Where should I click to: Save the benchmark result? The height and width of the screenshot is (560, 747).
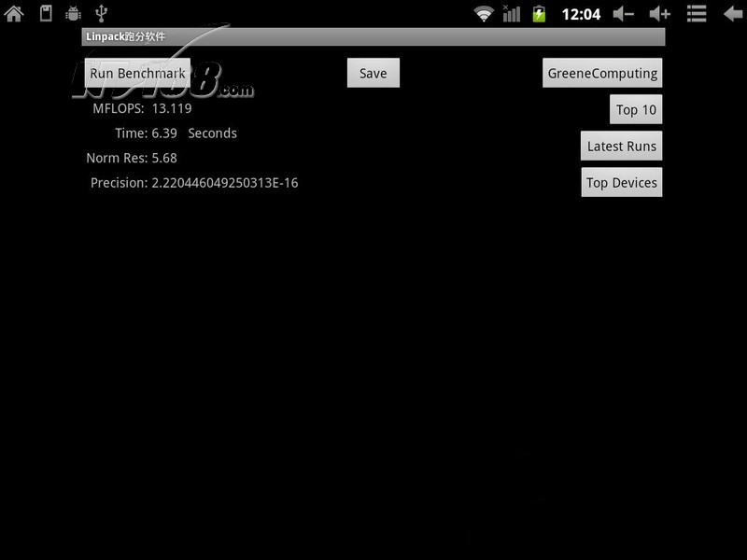tap(373, 73)
